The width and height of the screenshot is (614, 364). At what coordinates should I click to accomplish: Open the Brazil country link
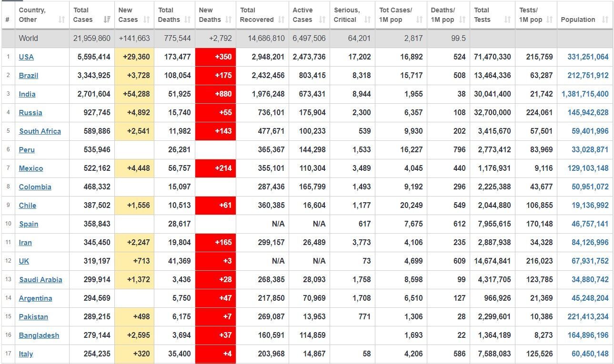(x=29, y=76)
